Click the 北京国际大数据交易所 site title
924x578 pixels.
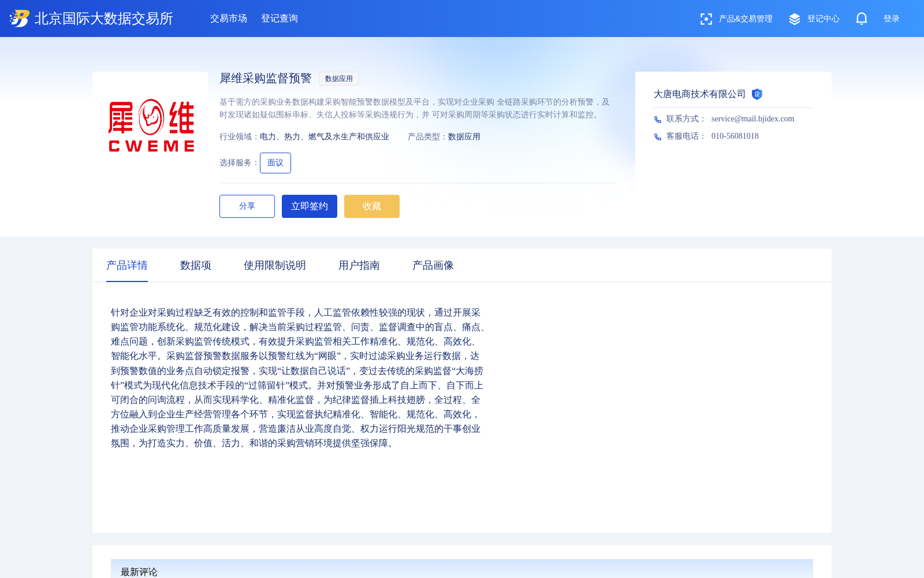point(104,18)
